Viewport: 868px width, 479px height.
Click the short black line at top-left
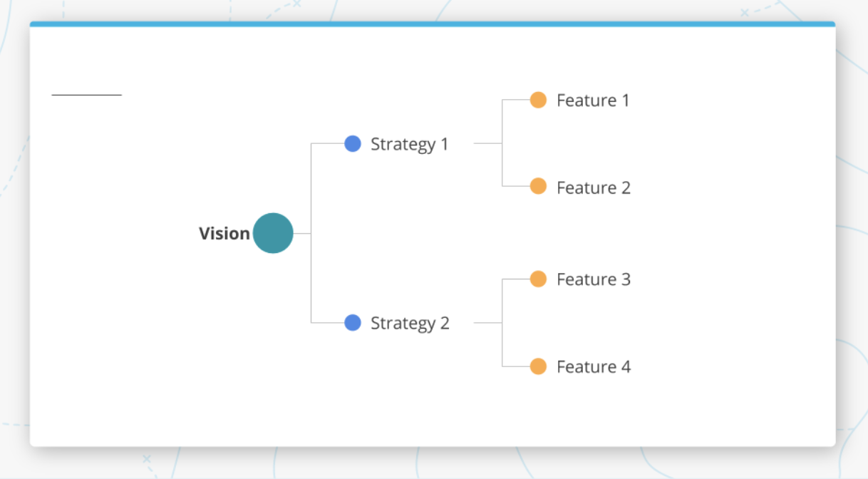click(x=86, y=94)
